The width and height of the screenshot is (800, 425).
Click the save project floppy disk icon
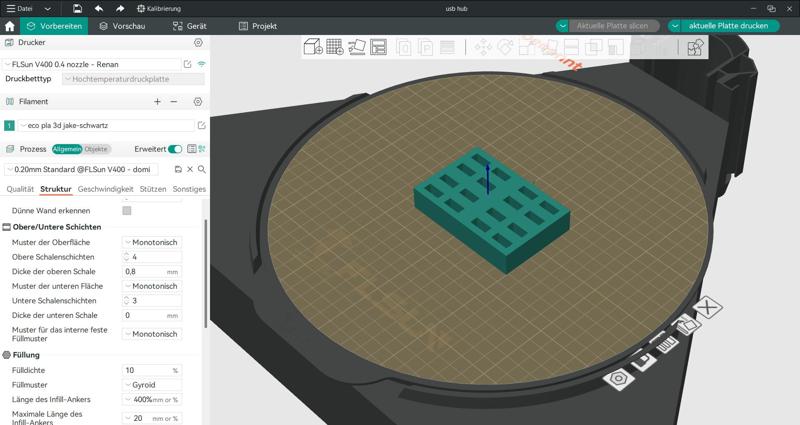pyautogui.click(x=78, y=8)
